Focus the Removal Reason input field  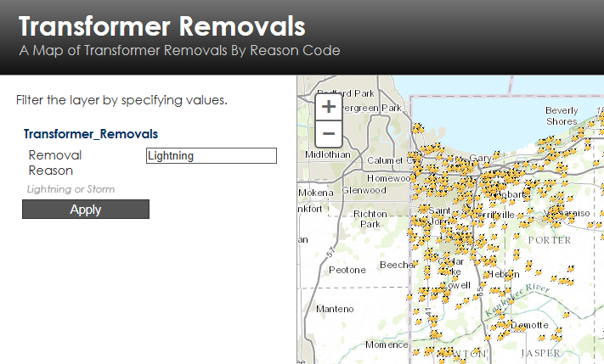(212, 156)
